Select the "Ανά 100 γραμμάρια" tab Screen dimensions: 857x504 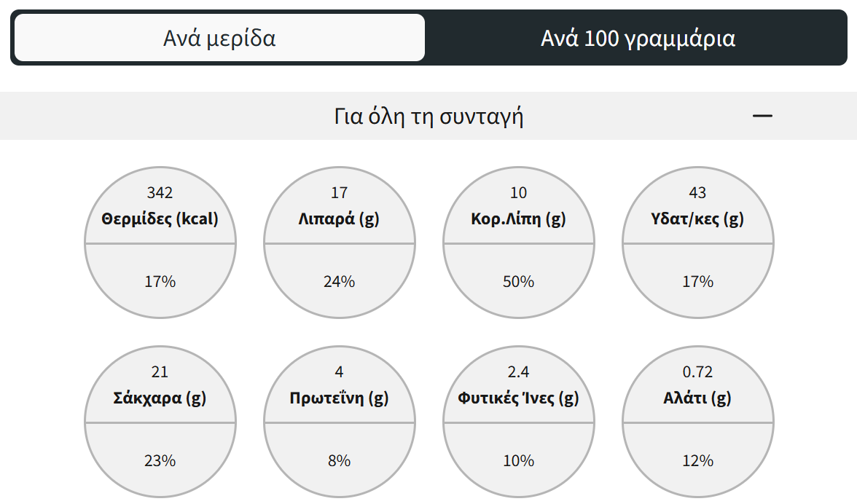click(x=638, y=38)
